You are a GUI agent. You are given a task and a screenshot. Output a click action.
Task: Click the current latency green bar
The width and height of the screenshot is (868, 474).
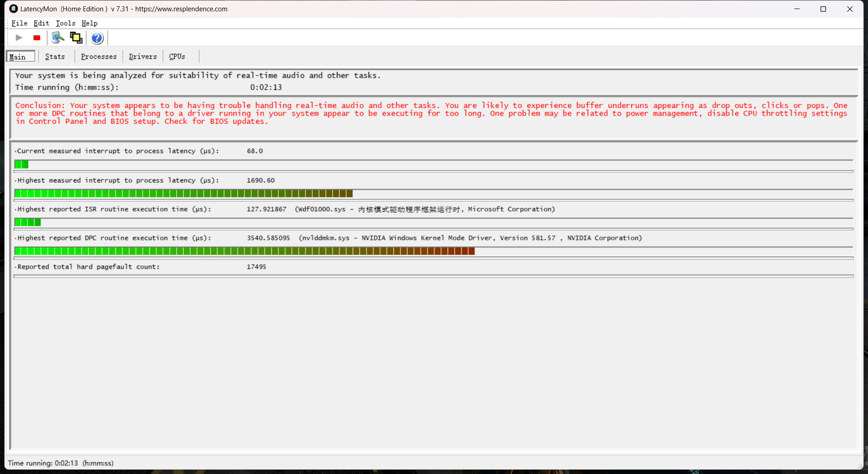point(21,164)
